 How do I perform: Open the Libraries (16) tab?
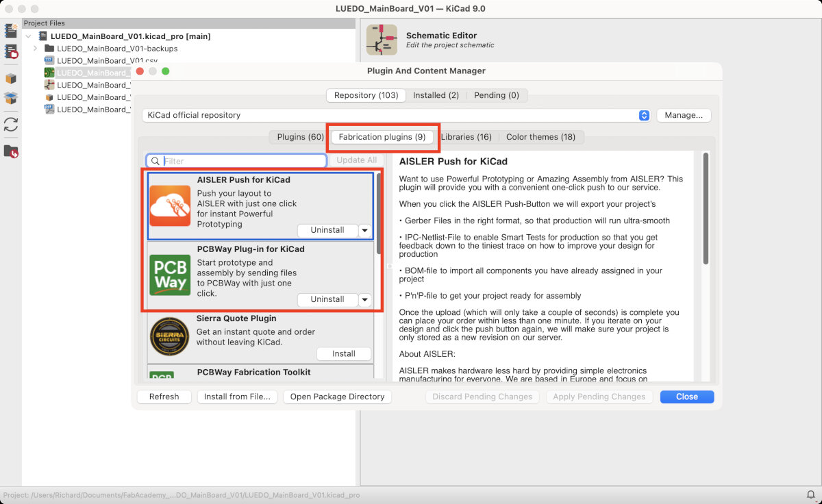[x=466, y=137]
